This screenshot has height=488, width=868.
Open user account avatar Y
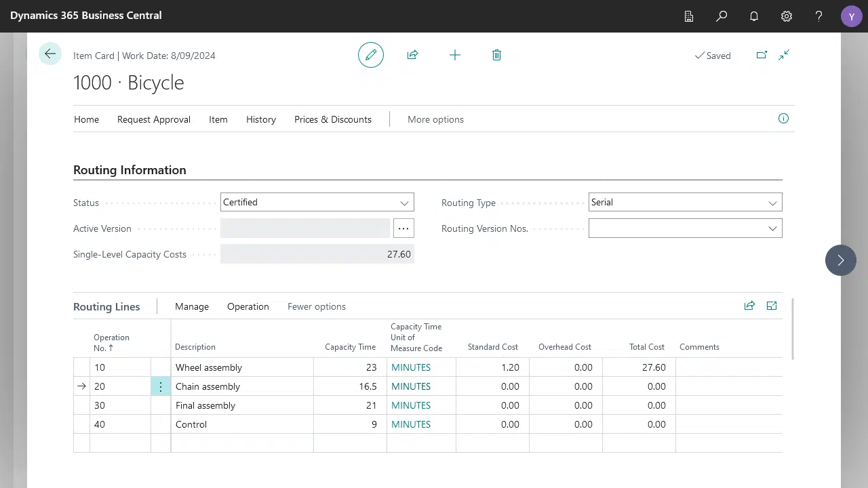pyautogui.click(x=852, y=16)
